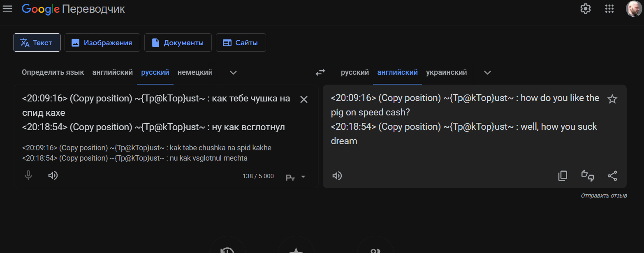Expand the source languages list chevron
The image size is (644, 253).
[x=233, y=73]
